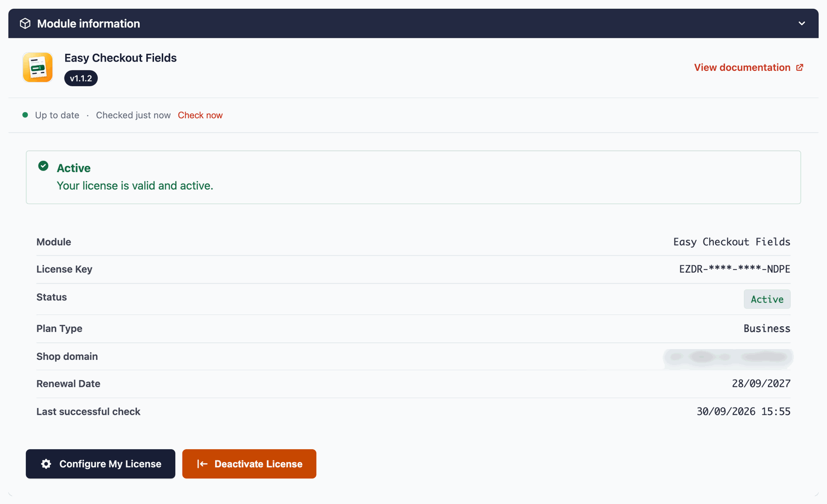The image size is (827, 504).
Task: Click the Easy Checkout Fields heading
Action: (120, 58)
